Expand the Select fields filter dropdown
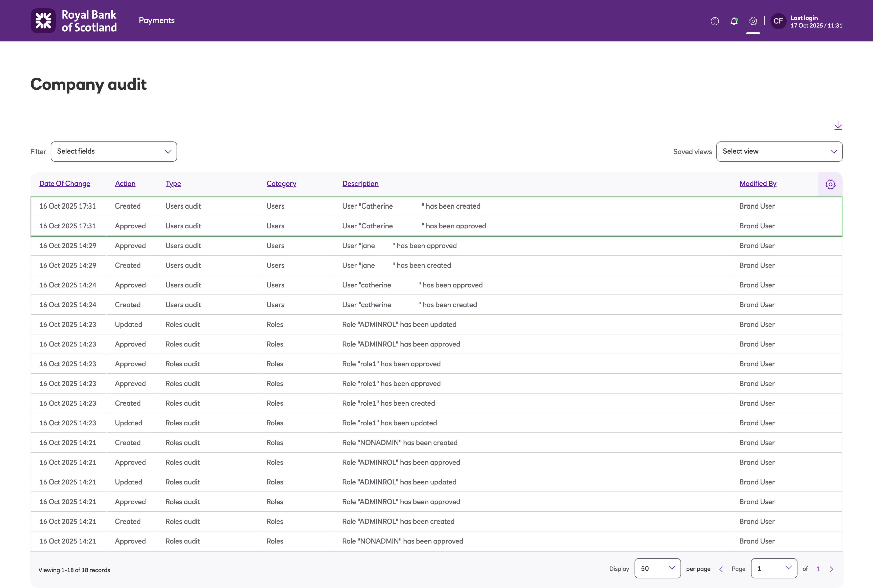 coord(114,152)
